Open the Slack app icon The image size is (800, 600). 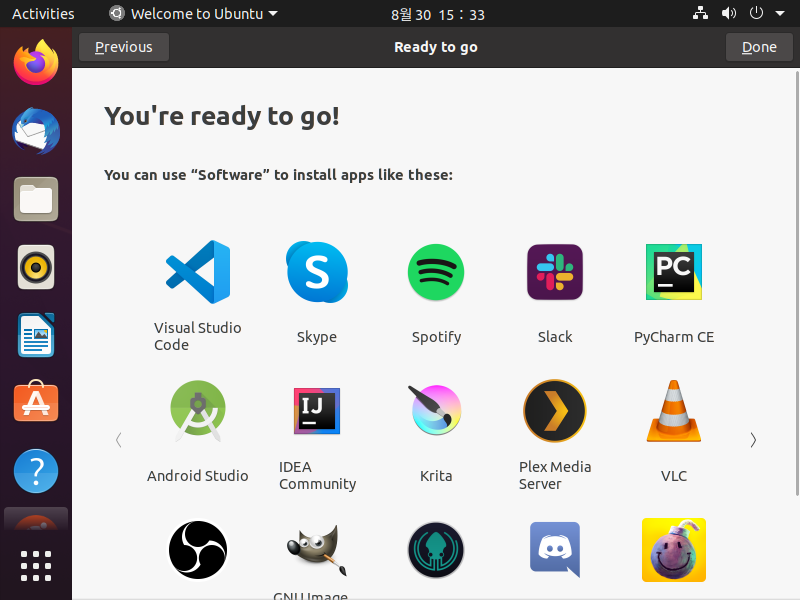tap(555, 272)
